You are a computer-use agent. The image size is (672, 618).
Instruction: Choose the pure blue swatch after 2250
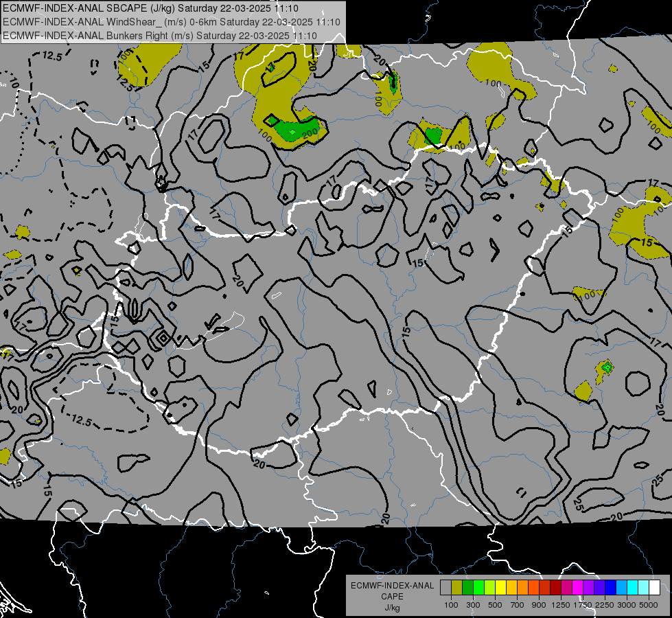click(610, 588)
